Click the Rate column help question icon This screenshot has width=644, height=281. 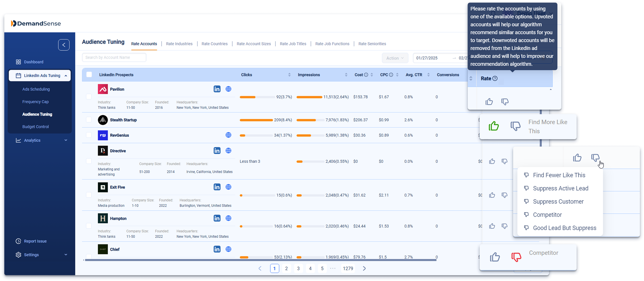495,78
